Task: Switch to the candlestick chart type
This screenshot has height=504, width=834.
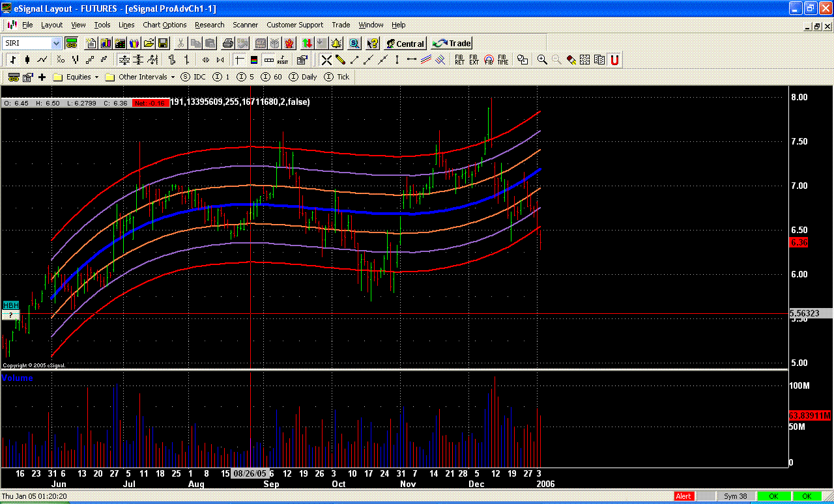Action: 27,60
